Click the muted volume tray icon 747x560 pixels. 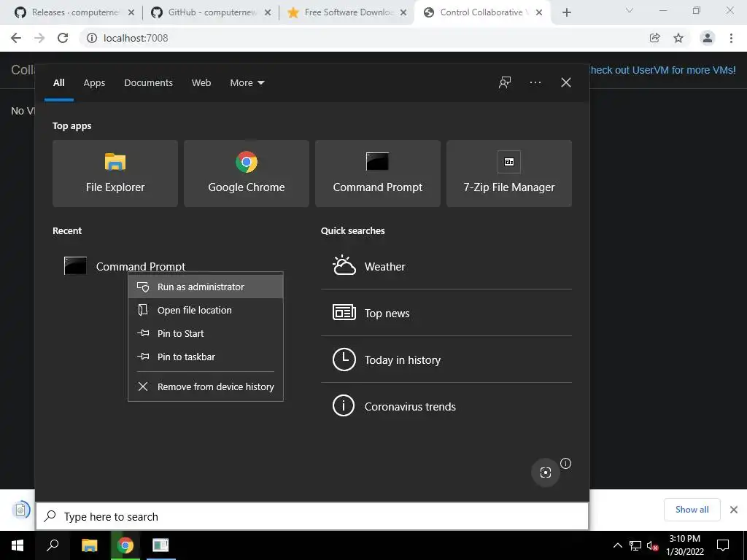click(x=652, y=545)
